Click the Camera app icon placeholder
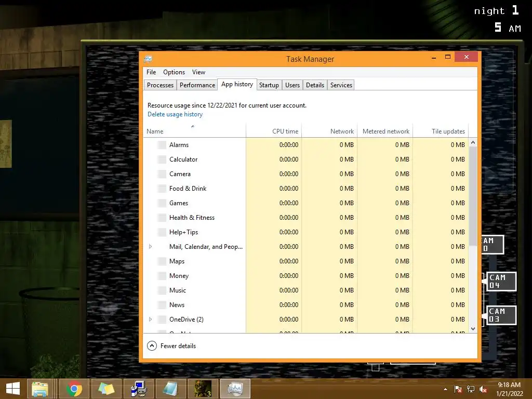This screenshot has width=532, height=399. (x=162, y=174)
